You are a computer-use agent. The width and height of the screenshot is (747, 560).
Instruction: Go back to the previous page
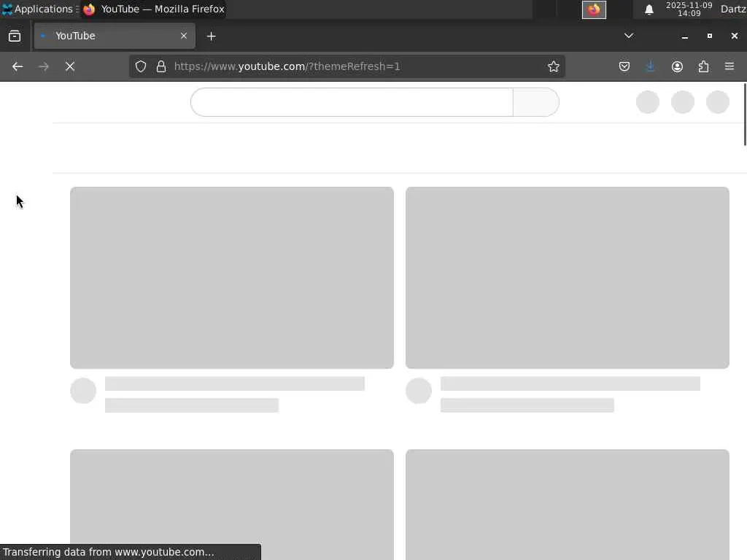18,66
